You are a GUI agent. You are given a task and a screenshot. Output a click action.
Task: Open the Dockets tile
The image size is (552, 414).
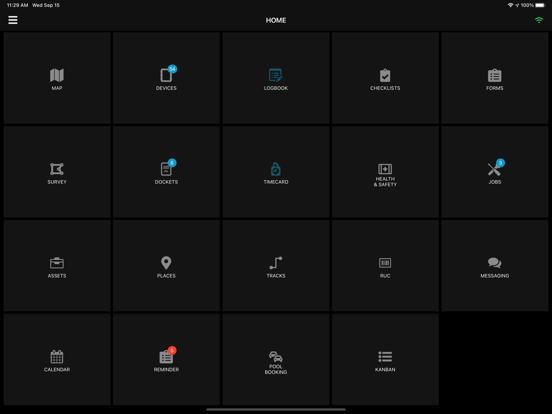(x=167, y=172)
